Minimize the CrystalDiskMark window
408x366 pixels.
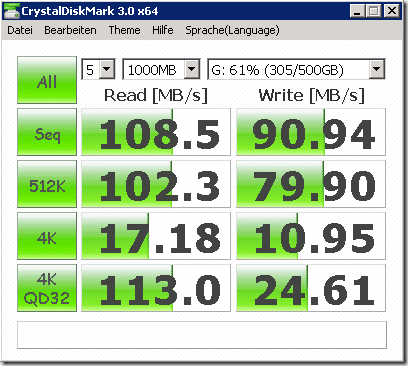[357, 11]
